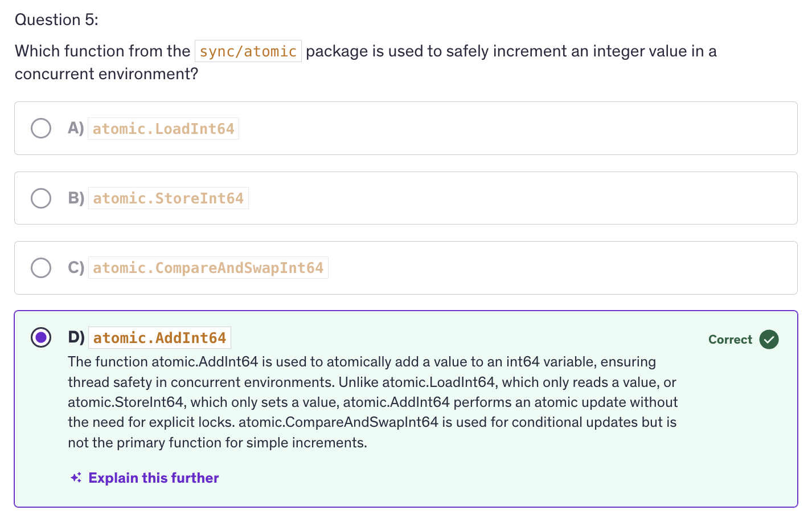Screen dimensions: 812x522
Task: Select the radio button for option A
Action: [x=41, y=128]
